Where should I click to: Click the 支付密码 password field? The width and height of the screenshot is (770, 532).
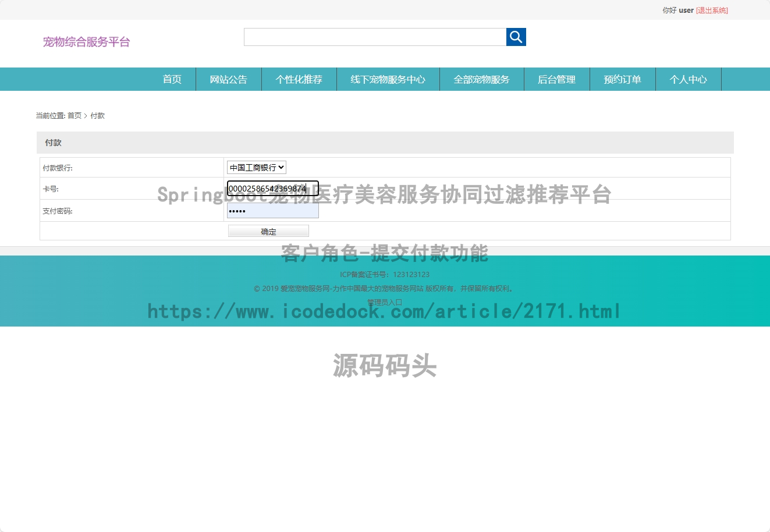(273, 211)
